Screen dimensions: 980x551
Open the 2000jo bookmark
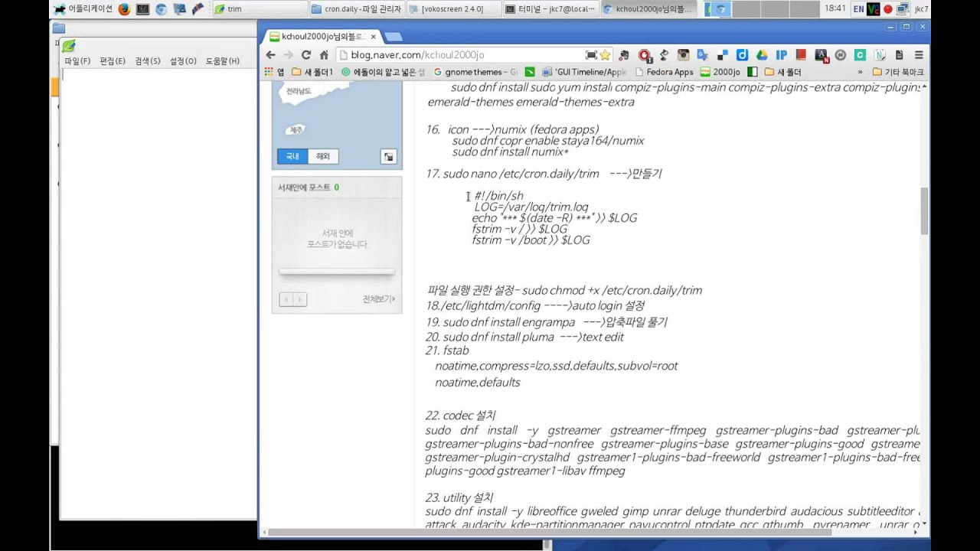click(x=720, y=72)
